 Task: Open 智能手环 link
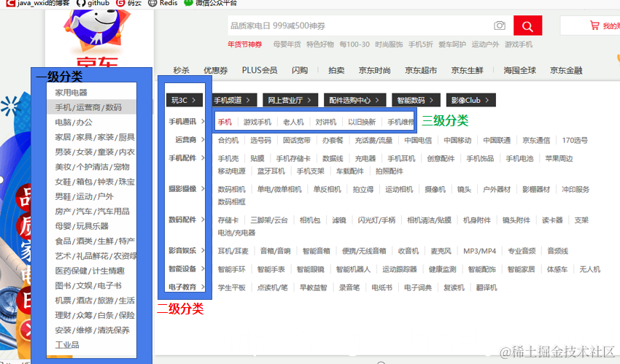click(231, 270)
